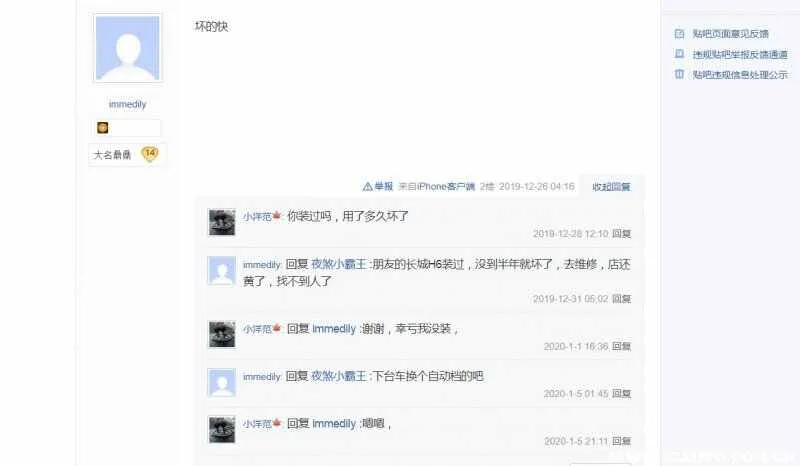The height and width of the screenshot is (466, 800).
Task: Click the small medal icon under immedily
Action: click(103, 128)
